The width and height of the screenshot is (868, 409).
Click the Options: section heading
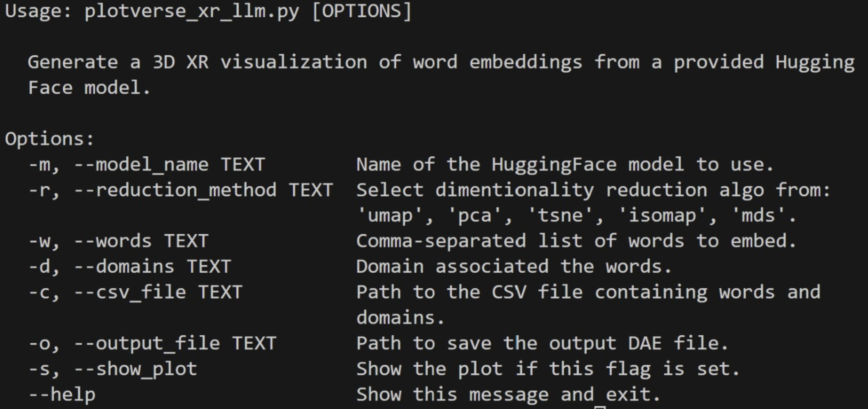coord(49,139)
